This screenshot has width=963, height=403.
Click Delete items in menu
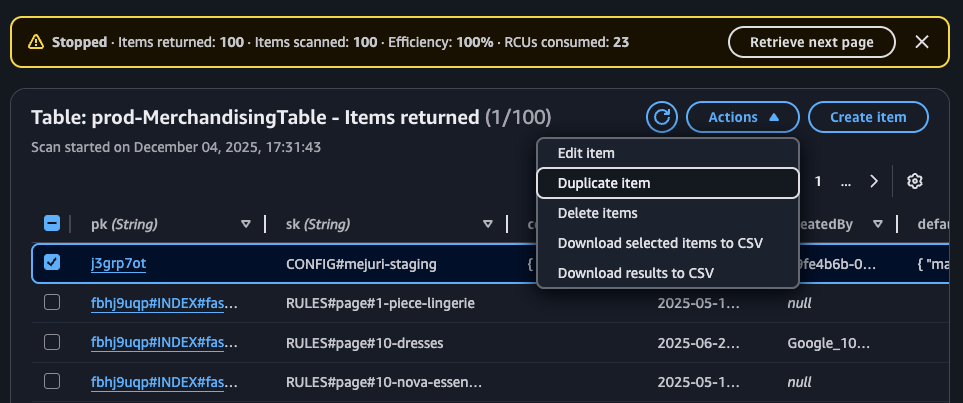click(597, 213)
